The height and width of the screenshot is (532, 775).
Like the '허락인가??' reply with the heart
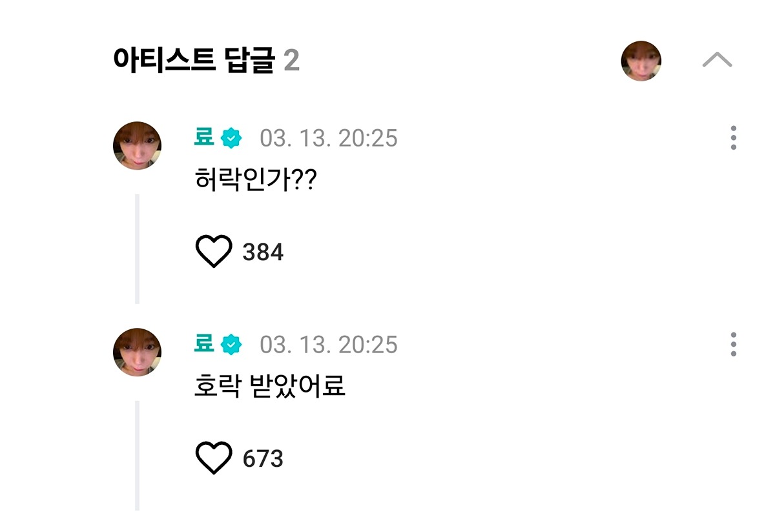[x=213, y=252]
